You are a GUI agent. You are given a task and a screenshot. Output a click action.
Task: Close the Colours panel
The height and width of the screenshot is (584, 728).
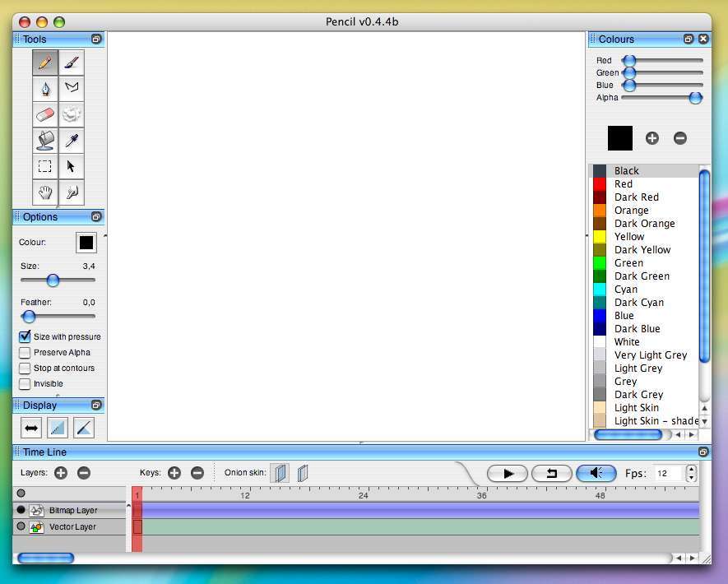coord(703,39)
